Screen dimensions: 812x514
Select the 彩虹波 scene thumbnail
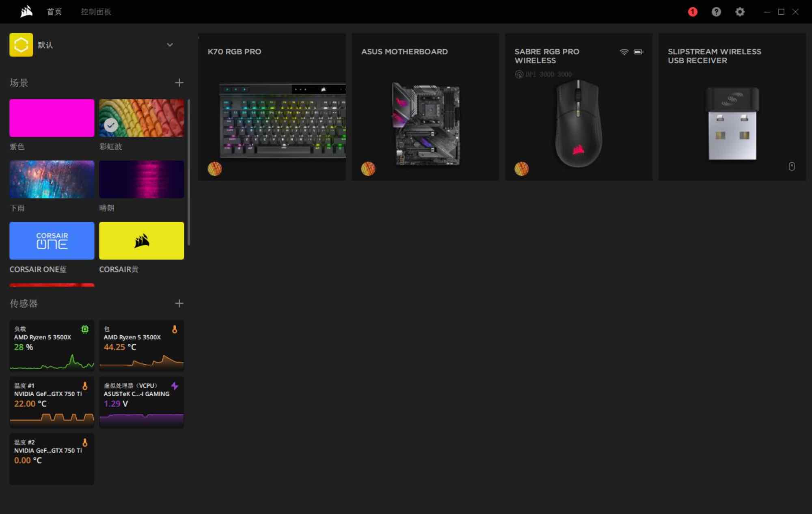[x=141, y=118]
